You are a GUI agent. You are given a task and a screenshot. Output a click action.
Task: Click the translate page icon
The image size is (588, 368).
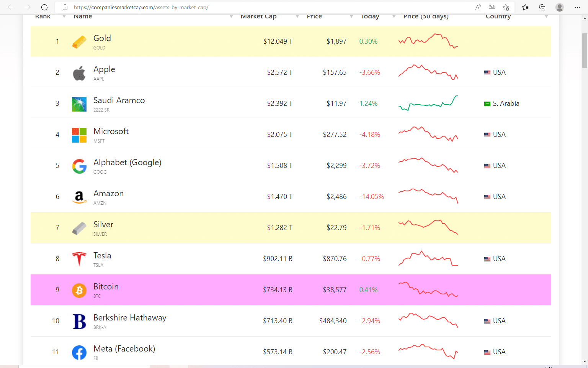pos(492,7)
